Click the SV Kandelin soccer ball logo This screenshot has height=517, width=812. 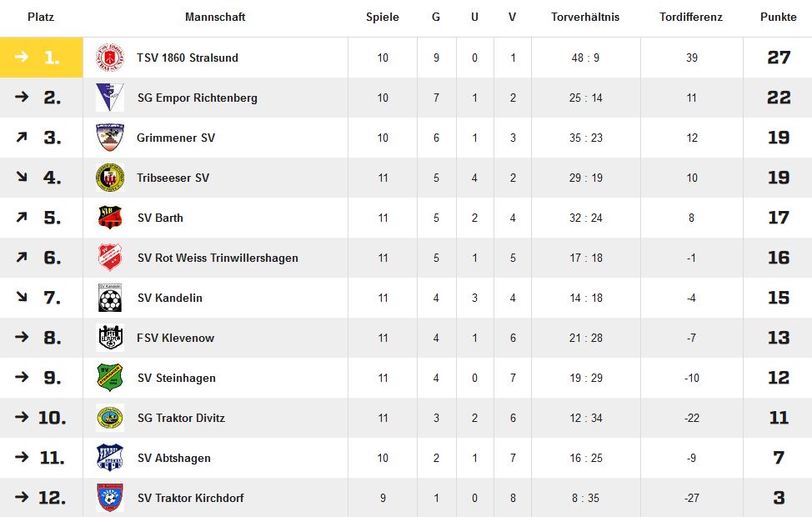point(110,298)
